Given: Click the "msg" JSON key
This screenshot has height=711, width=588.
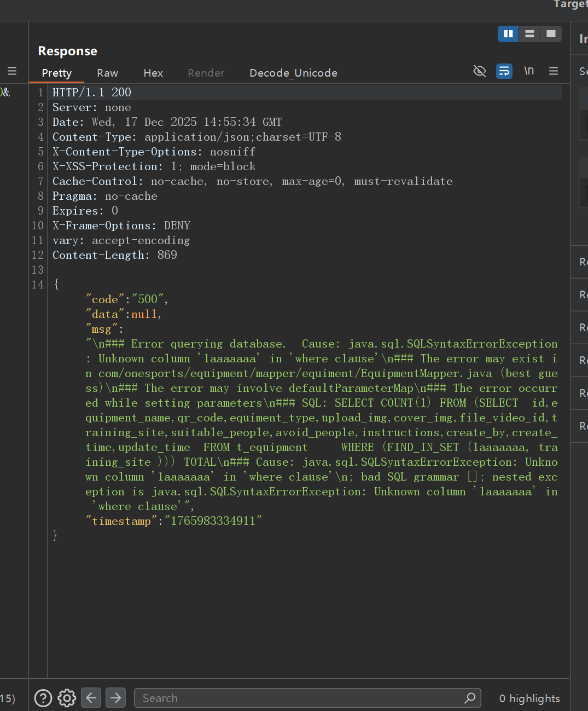Looking at the screenshot, I should click(x=102, y=329).
